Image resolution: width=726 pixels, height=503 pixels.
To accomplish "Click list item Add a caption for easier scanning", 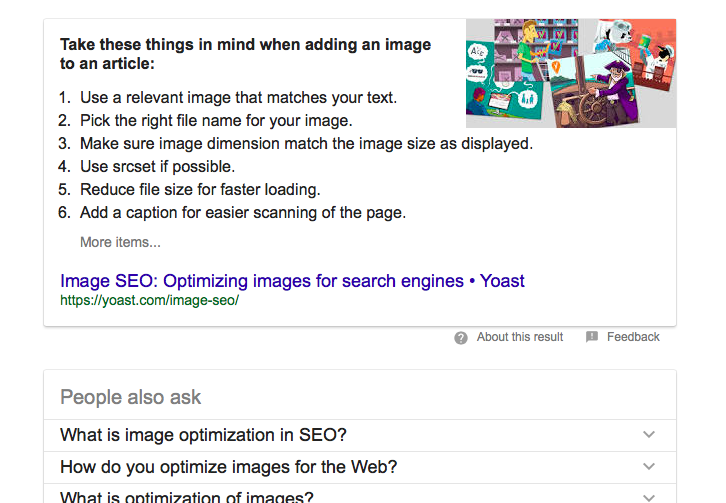I will click(243, 213).
